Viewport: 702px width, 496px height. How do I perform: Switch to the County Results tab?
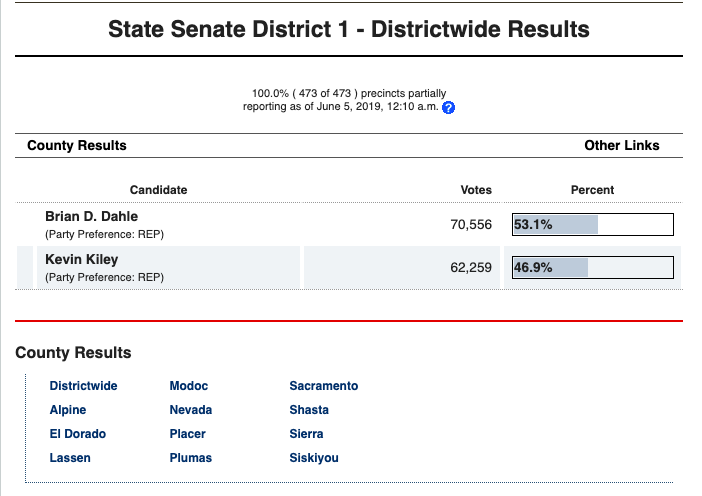[x=77, y=146]
